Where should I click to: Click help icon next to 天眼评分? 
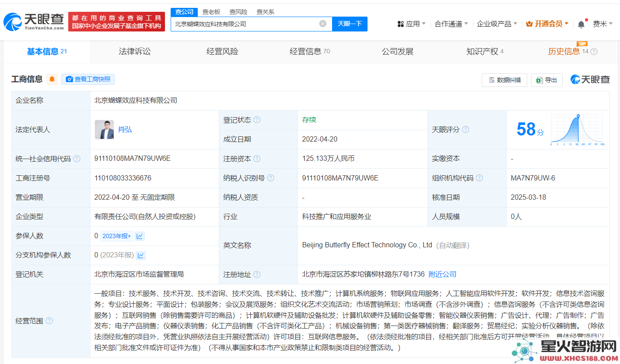(466, 129)
